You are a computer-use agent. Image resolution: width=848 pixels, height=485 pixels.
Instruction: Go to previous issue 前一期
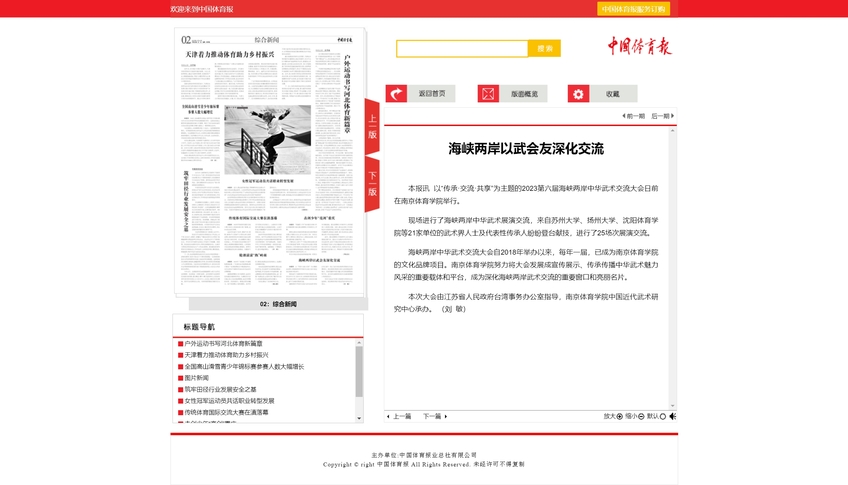click(634, 116)
